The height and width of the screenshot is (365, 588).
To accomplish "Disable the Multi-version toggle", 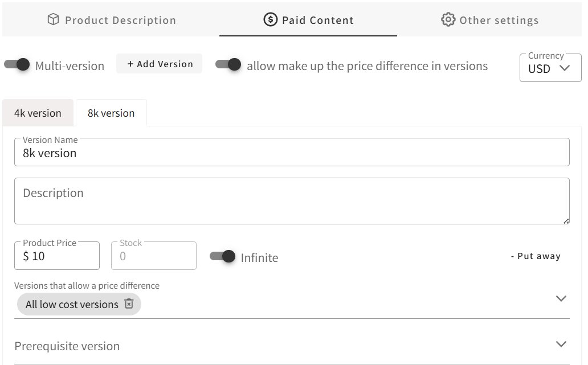I will (17, 64).
